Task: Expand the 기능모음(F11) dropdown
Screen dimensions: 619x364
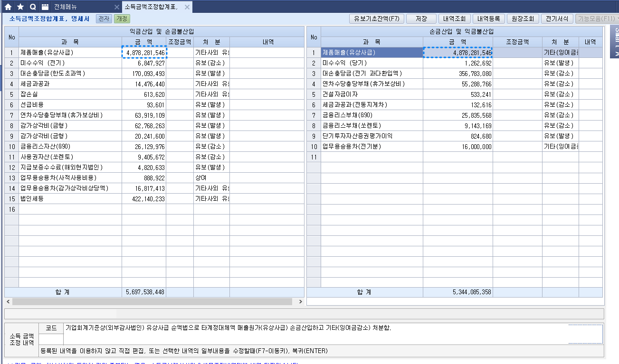Action: click(x=597, y=19)
